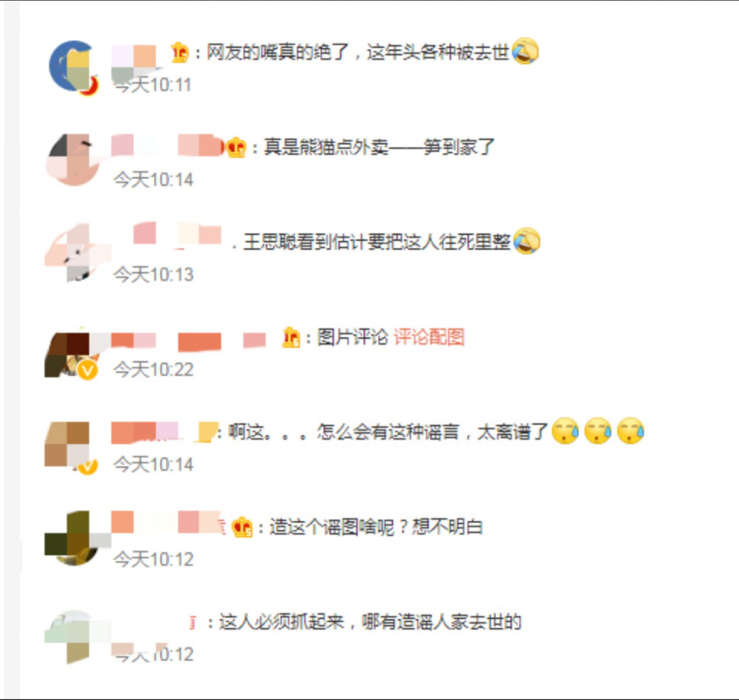739x700 pixels.
Task: Click the orange V verified badge beside 今天10:22
Action: 88,371
